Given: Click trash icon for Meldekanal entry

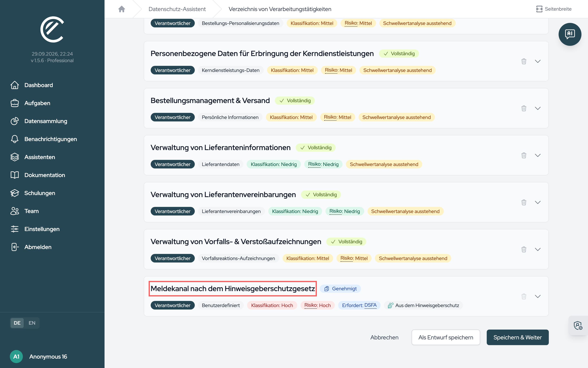Looking at the screenshot, I should (x=524, y=296).
